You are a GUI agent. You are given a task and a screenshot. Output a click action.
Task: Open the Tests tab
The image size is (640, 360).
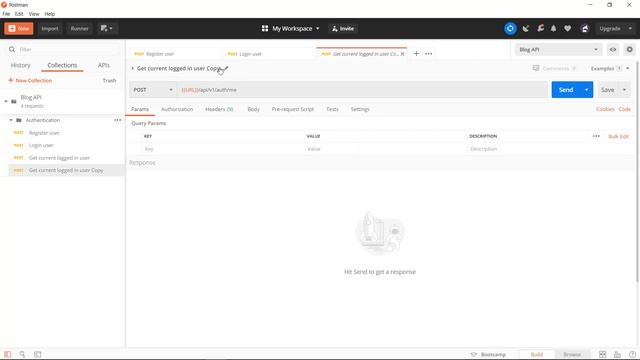[332, 109]
